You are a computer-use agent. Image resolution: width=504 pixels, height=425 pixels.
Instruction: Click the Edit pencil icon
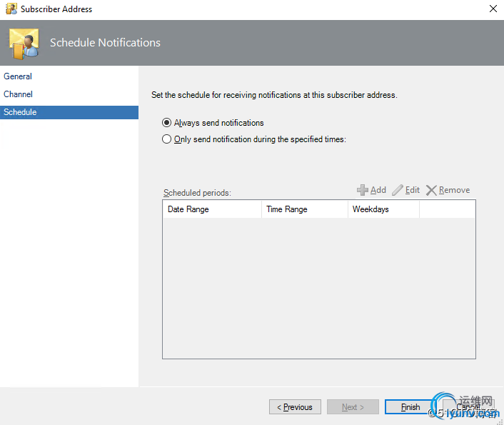click(x=398, y=190)
